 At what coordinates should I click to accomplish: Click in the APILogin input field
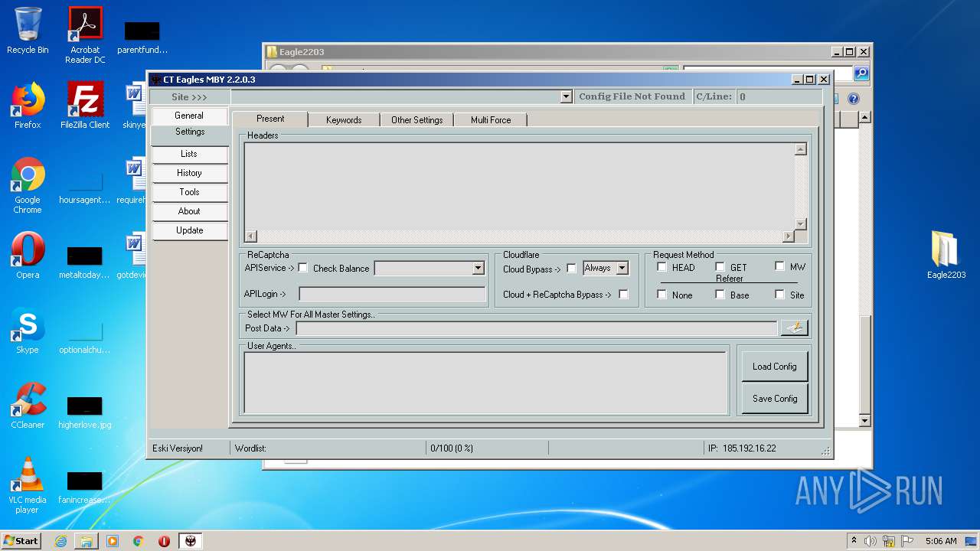click(392, 294)
